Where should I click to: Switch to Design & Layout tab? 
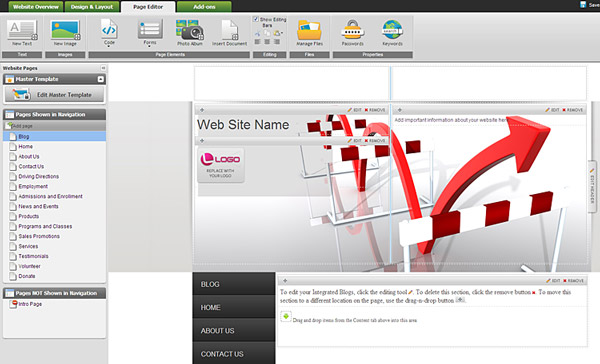click(x=92, y=7)
